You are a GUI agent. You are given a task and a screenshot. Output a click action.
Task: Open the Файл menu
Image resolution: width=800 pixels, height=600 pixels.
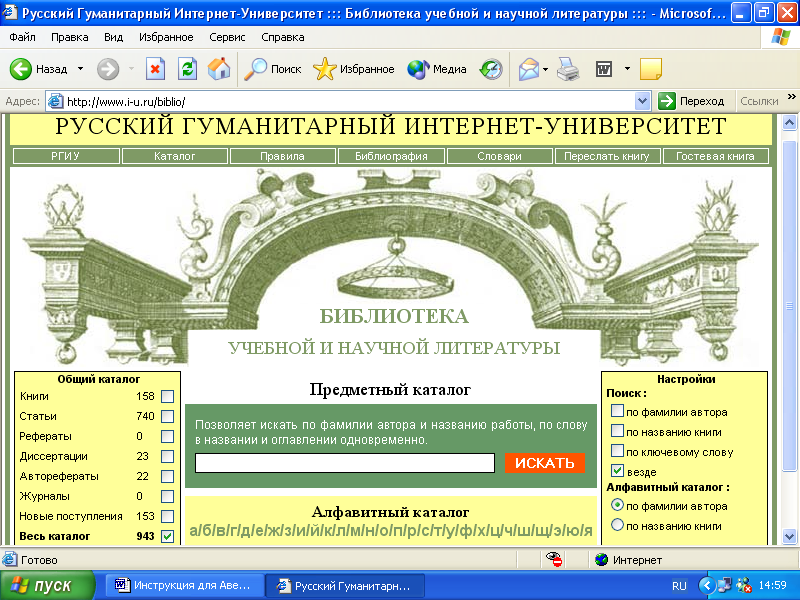pos(22,37)
